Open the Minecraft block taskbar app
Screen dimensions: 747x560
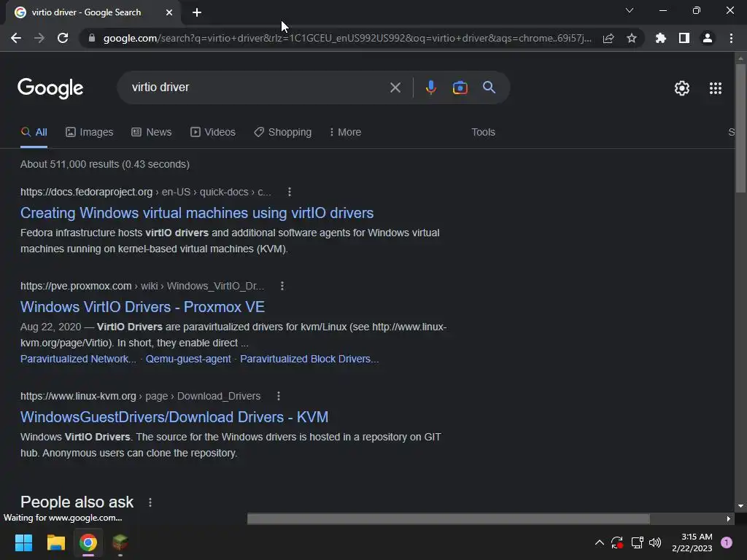tap(120, 542)
